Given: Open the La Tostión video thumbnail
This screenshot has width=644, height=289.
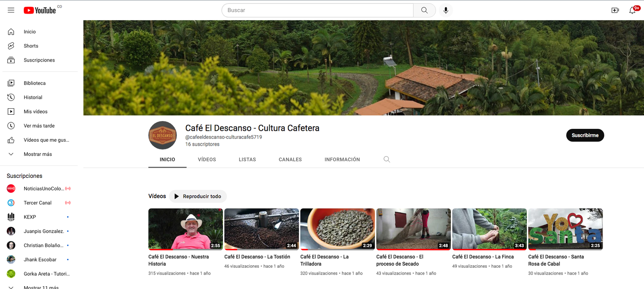Looking at the screenshot, I should click(x=262, y=229).
